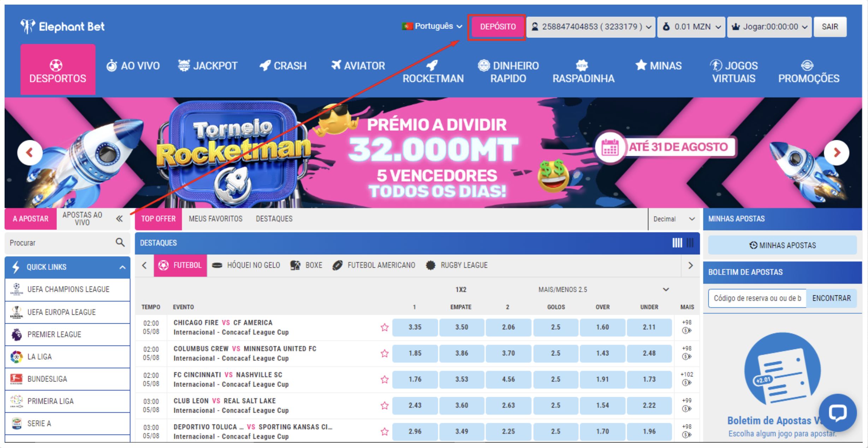Image resolution: width=868 pixels, height=448 pixels.
Task: Select the Futebol Americano filter
Action: [x=374, y=265]
